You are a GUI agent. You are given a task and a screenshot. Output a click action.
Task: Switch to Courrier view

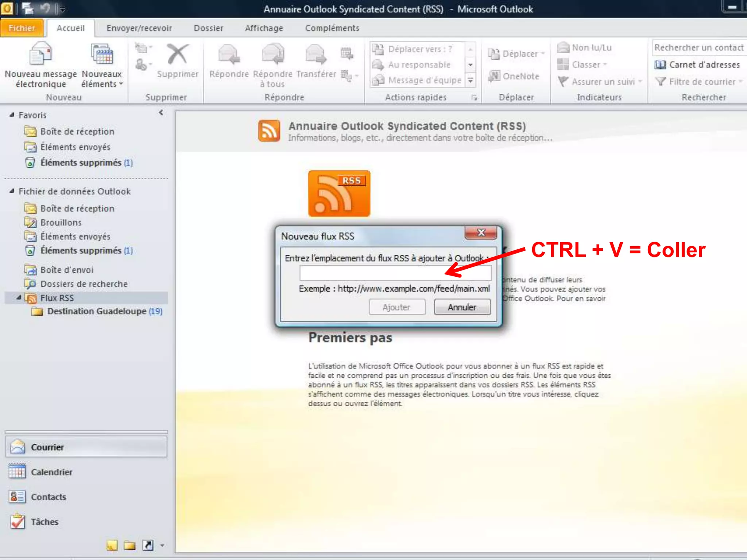(x=86, y=447)
